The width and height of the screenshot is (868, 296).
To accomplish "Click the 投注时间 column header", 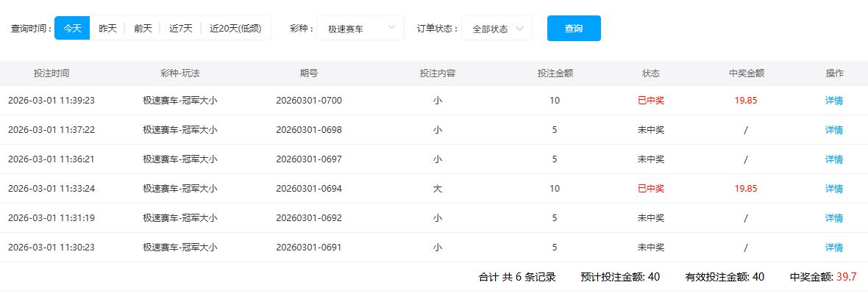I will 51,73.
